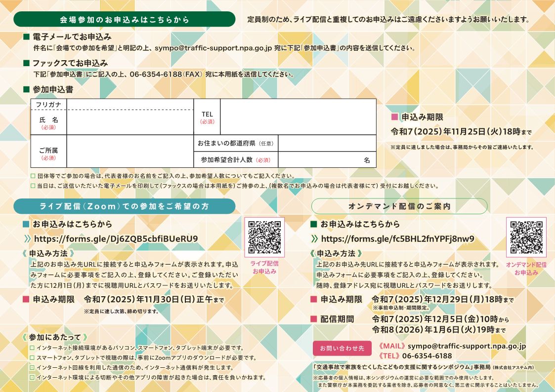
Task: Check the box for Zoomアプリのダウンロード note
Action: (32, 357)
